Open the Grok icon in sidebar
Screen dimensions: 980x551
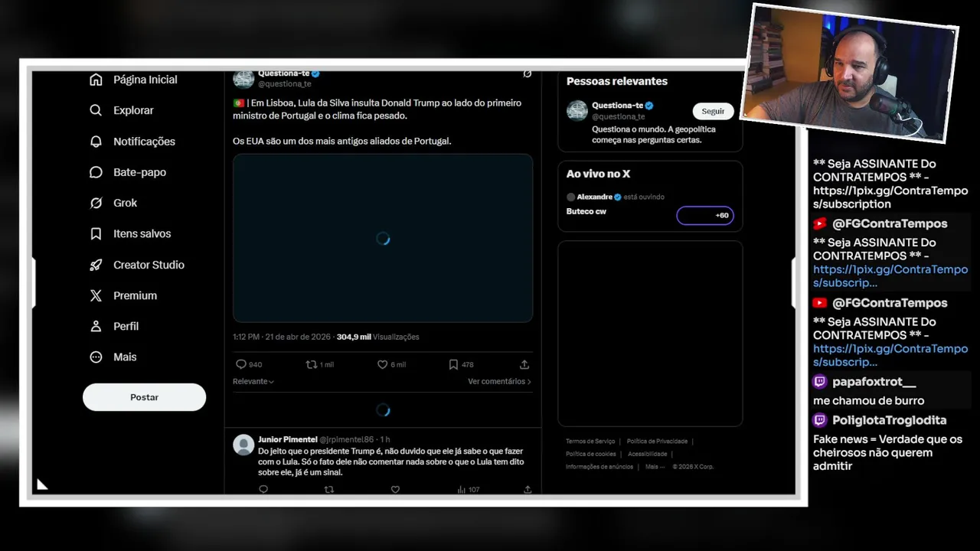coord(96,203)
